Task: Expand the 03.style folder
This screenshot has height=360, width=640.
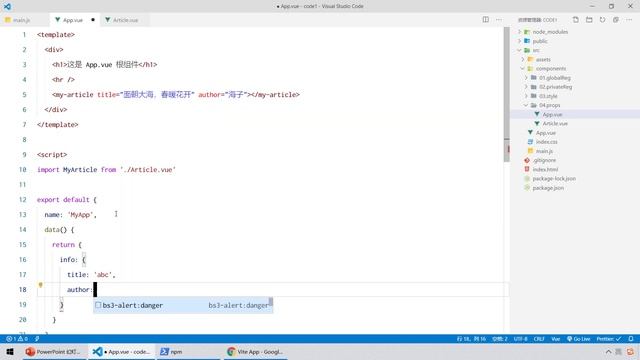Action: point(548,96)
